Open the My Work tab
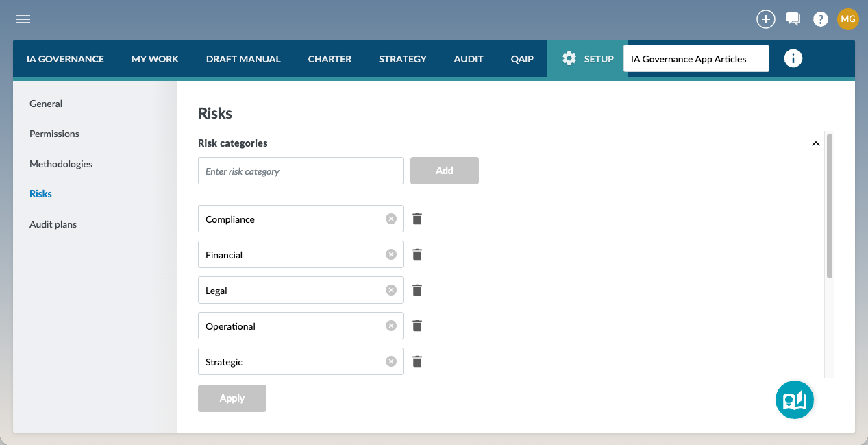The width and height of the screenshot is (868, 445). [155, 59]
